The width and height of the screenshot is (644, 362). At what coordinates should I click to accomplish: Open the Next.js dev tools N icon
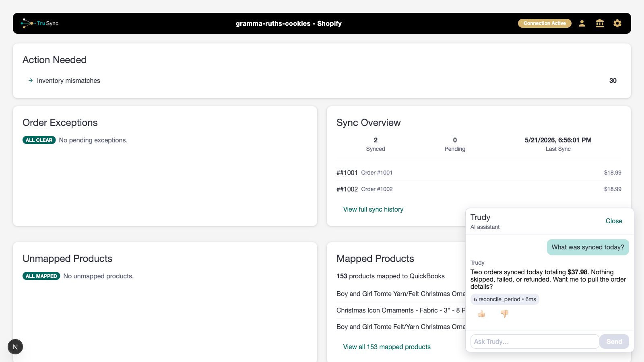click(15, 347)
